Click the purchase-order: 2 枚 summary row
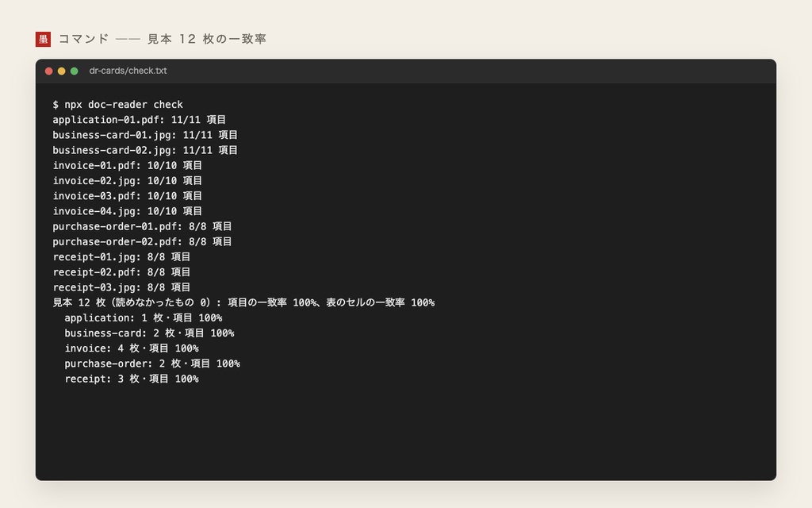Image resolution: width=812 pixels, height=508 pixels. [152, 364]
